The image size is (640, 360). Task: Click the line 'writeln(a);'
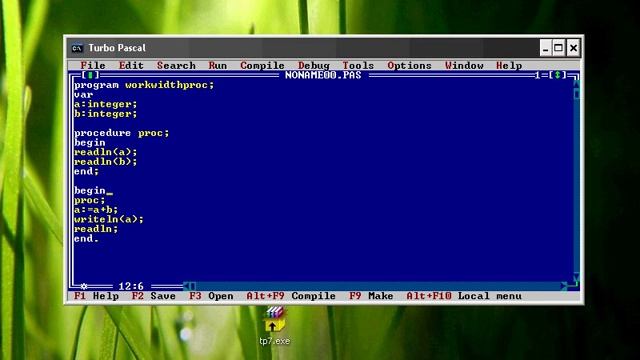click(109, 219)
